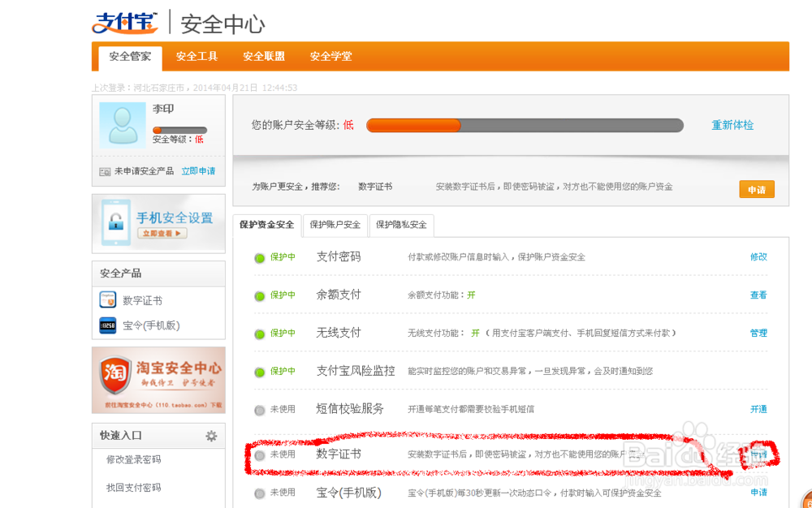Image resolution: width=812 pixels, height=508 pixels.
Task: Click the ID card icon beside 未申请安全产品
Action: (105, 172)
